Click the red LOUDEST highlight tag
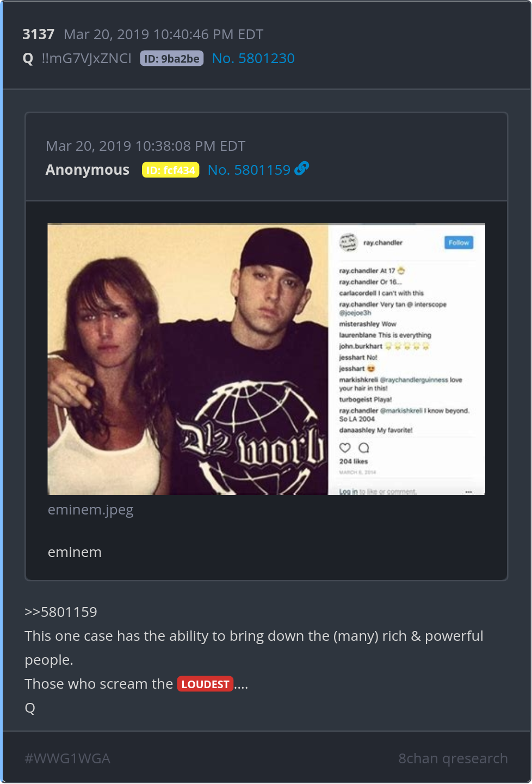Screen dimensions: 532x784 click(x=205, y=684)
